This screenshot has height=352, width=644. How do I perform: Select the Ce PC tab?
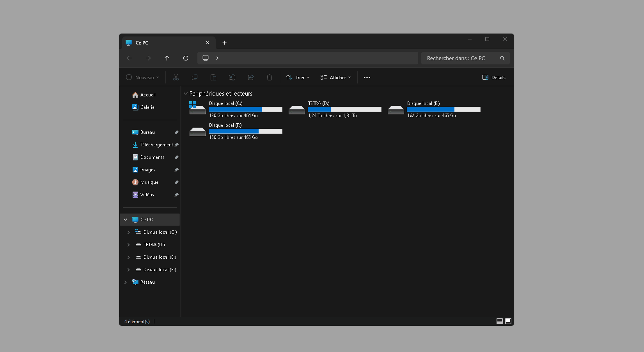point(169,43)
